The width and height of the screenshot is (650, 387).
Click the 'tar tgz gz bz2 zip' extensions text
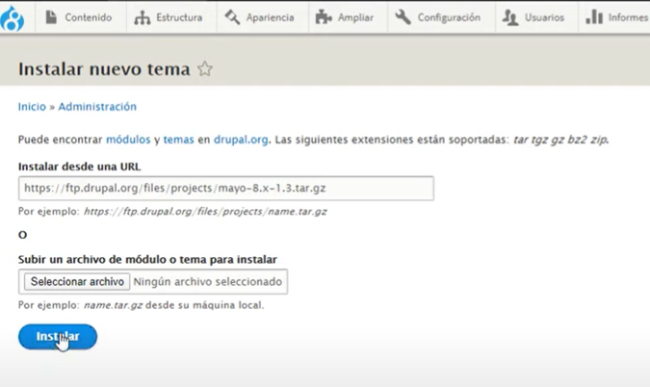(x=561, y=140)
